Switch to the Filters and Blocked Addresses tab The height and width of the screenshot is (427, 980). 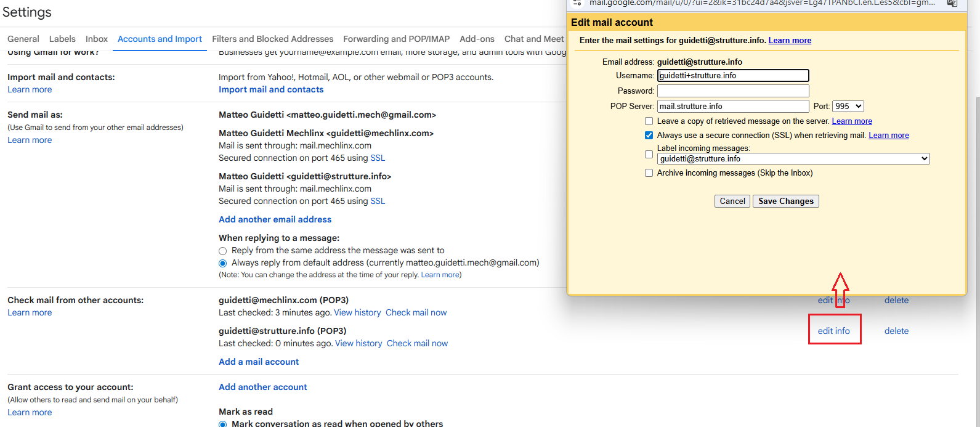coord(272,39)
